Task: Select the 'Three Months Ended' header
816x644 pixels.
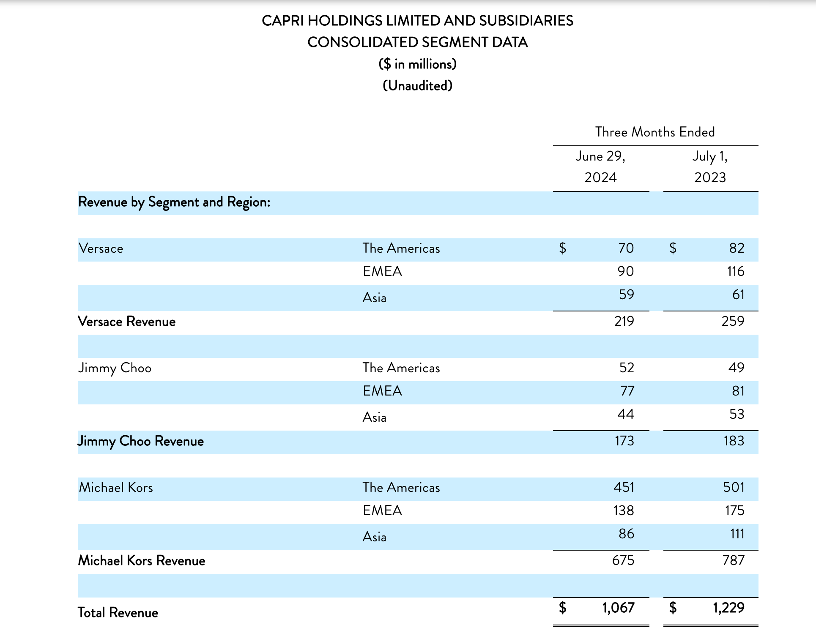Action: (x=655, y=132)
